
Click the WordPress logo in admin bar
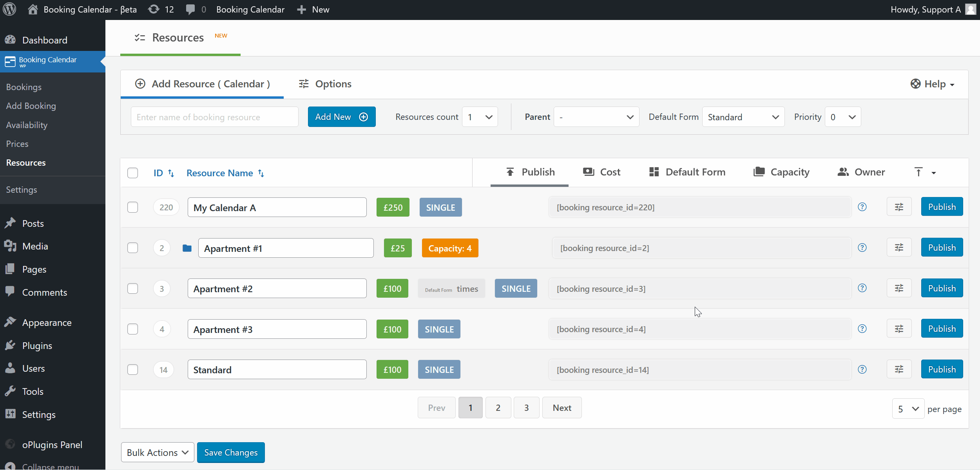coord(9,9)
